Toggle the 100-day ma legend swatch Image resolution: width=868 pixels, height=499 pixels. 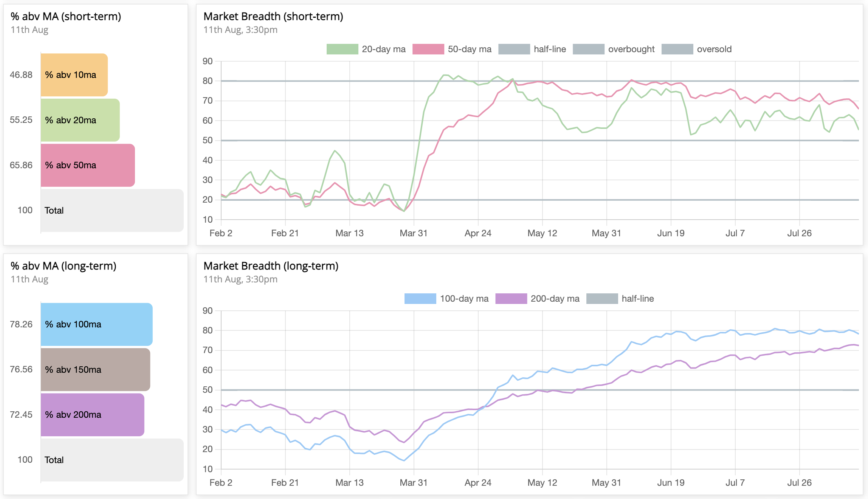click(420, 299)
